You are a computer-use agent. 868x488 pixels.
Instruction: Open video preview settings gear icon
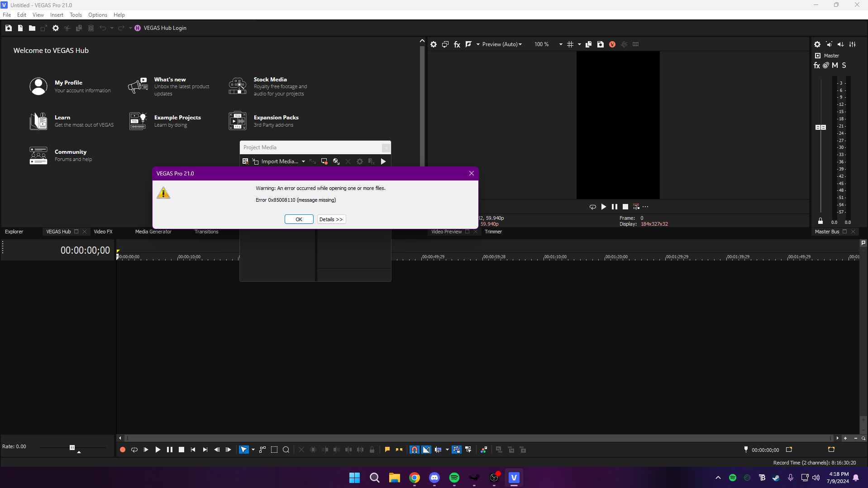coord(434,44)
